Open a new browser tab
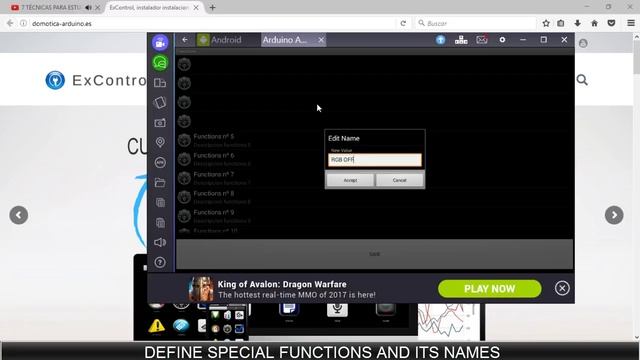The height and width of the screenshot is (360, 640). (212, 7)
